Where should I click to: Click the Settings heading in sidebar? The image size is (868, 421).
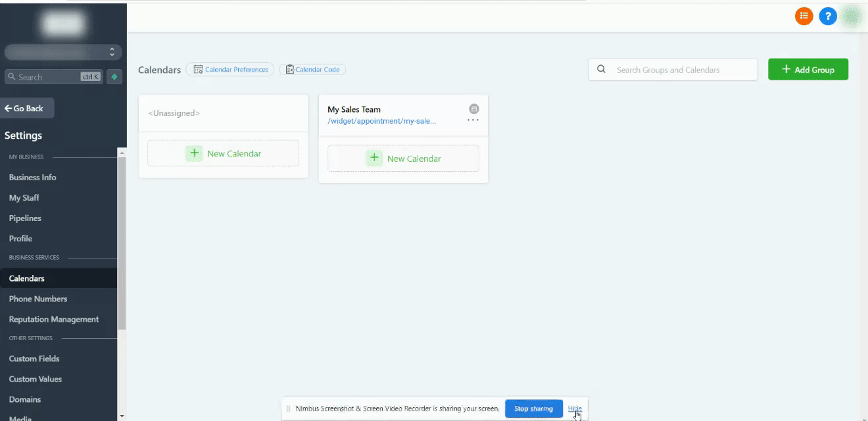23,136
